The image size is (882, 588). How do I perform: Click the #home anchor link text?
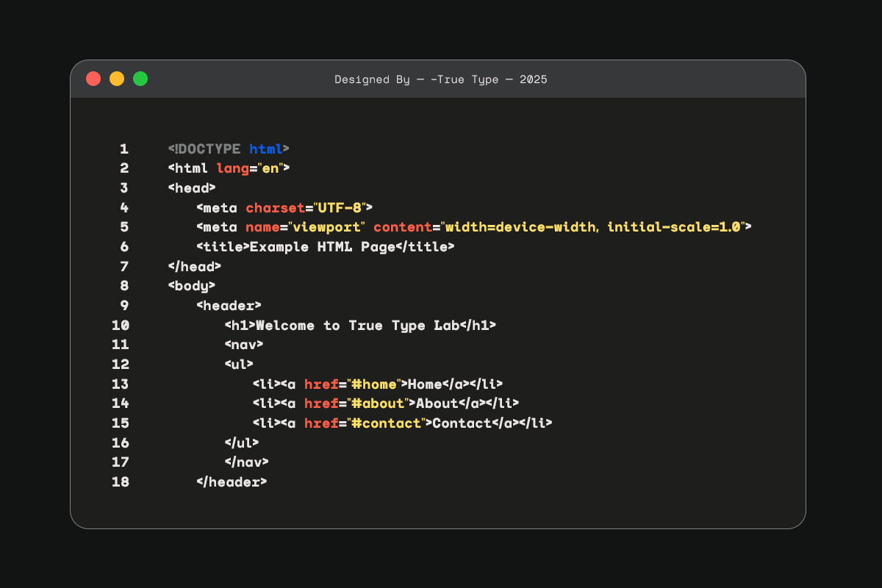[376, 384]
